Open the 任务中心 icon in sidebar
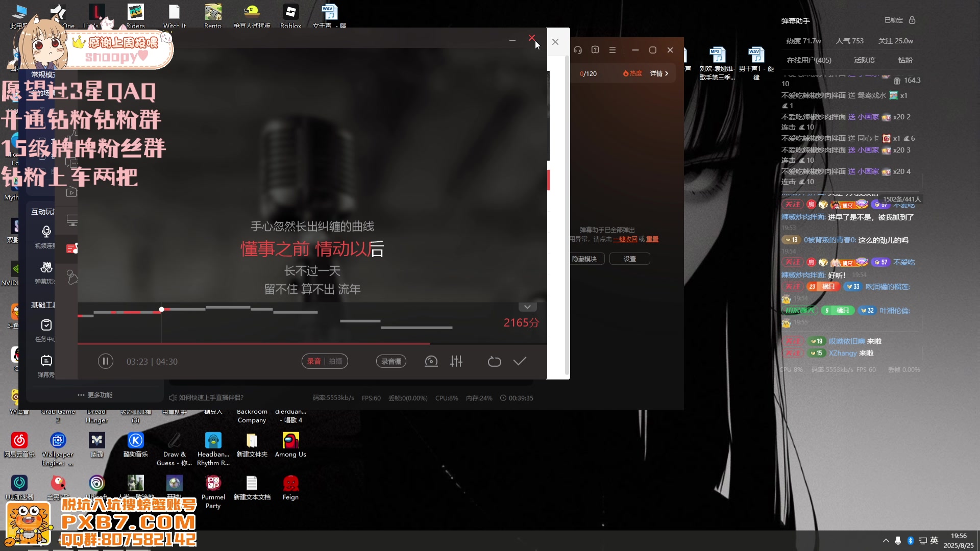This screenshot has width=980, height=551. point(46,325)
